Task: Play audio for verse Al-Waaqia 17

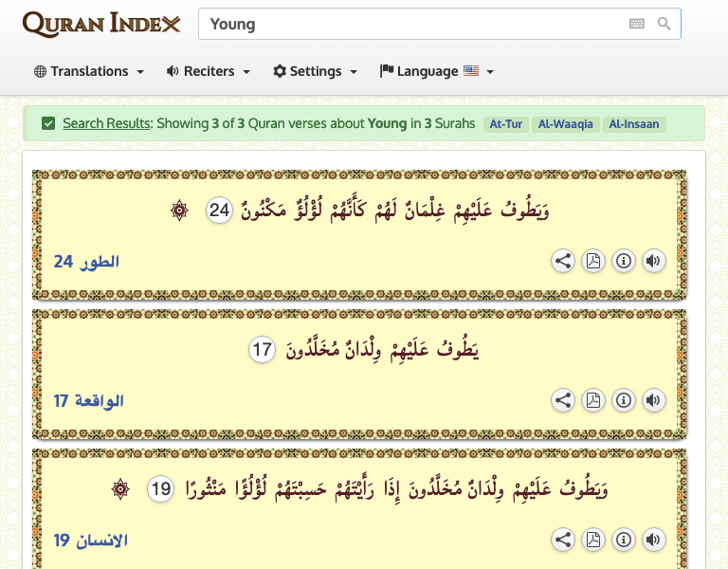Action: [x=654, y=400]
